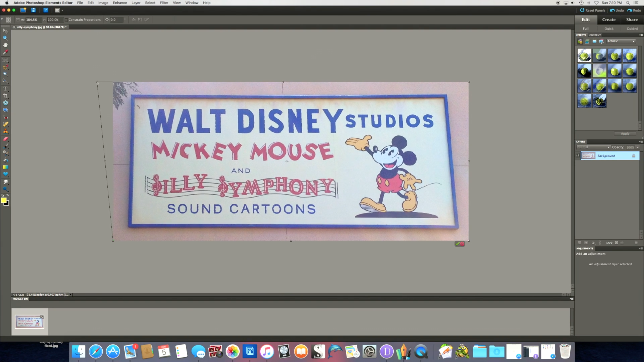
Task: Select the Type tool
Action: coord(5,89)
